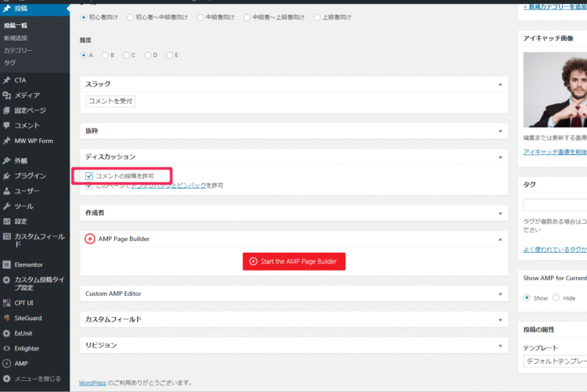
Task: Click the slug text input field
Action: tap(110, 101)
